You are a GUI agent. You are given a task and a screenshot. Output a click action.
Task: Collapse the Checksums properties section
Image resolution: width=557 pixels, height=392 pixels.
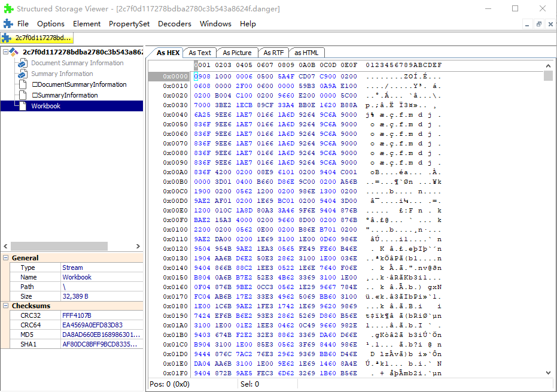(5, 306)
